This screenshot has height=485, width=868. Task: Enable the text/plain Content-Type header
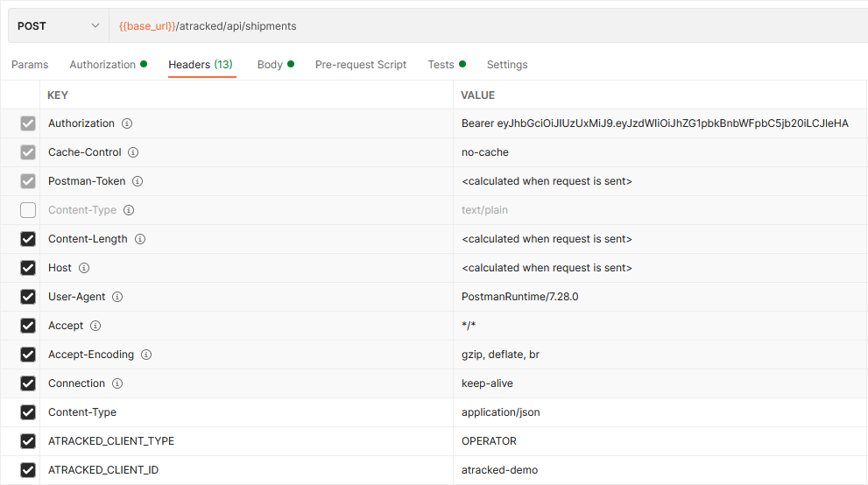(x=28, y=210)
